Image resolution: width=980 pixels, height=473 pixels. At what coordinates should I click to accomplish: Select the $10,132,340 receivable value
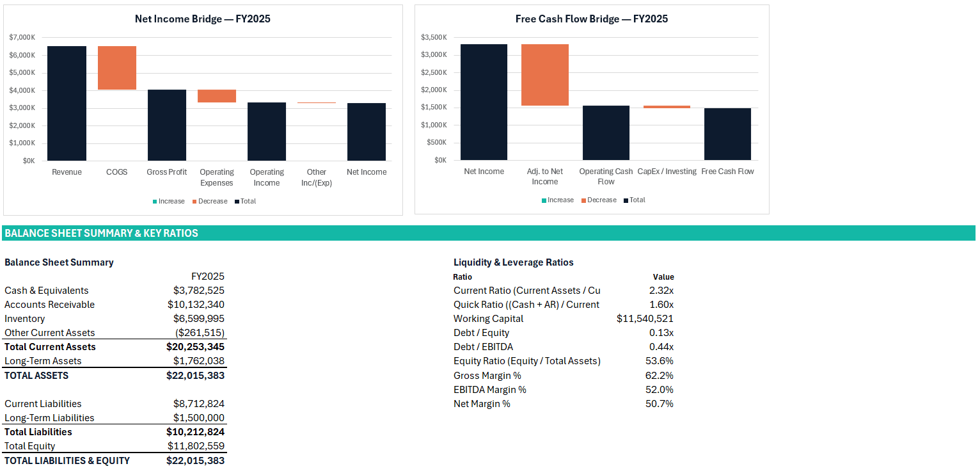tap(196, 305)
